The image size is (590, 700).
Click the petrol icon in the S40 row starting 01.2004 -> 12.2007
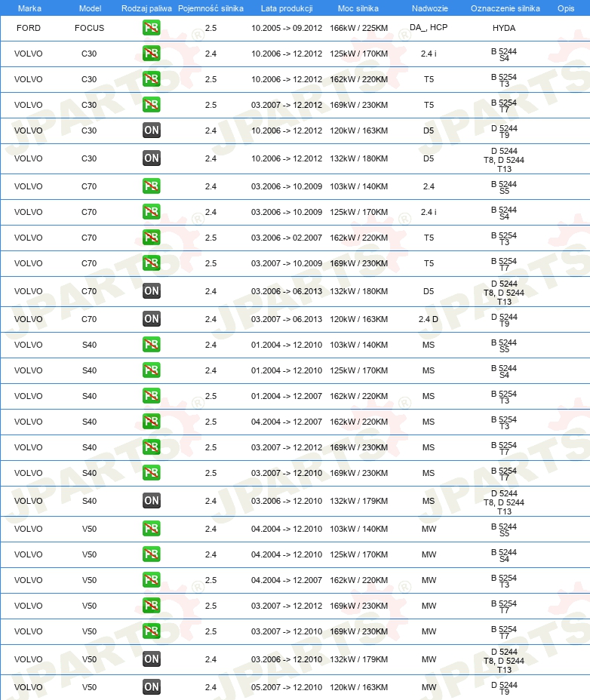tap(152, 396)
